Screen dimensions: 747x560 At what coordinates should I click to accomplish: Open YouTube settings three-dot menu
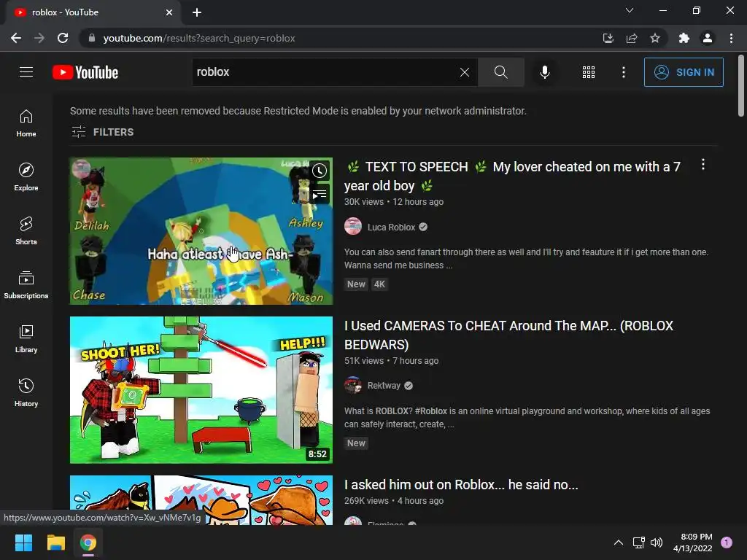pyautogui.click(x=624, y=72)
